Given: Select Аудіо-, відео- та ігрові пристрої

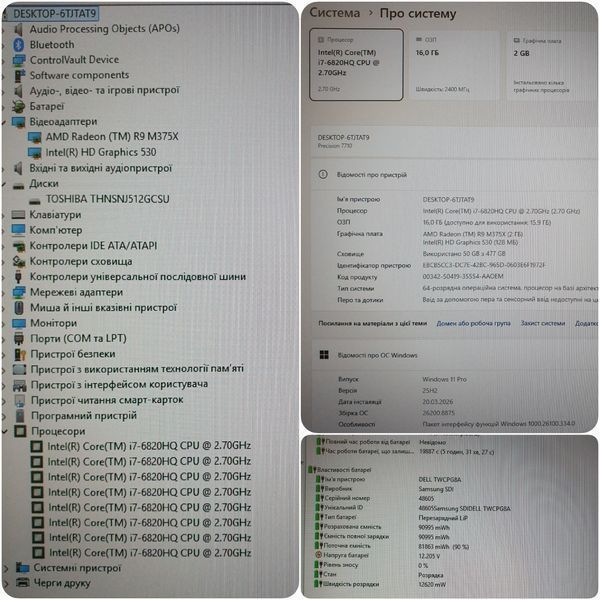Looking at the screenshot, I should point(104,91).
